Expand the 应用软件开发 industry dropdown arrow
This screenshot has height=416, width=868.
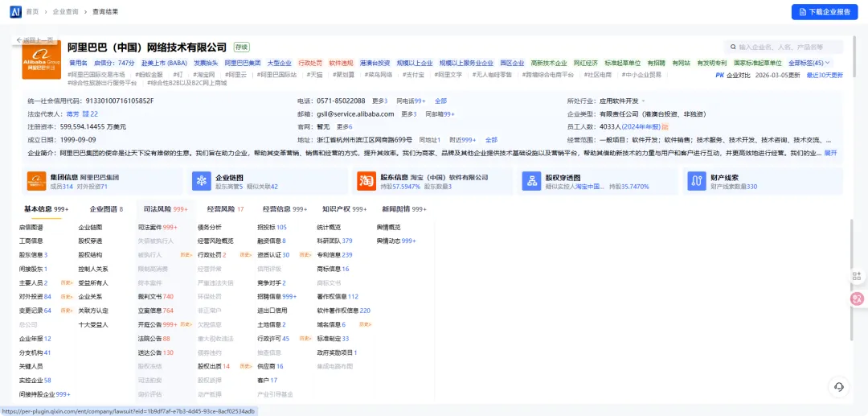point(643,101)
